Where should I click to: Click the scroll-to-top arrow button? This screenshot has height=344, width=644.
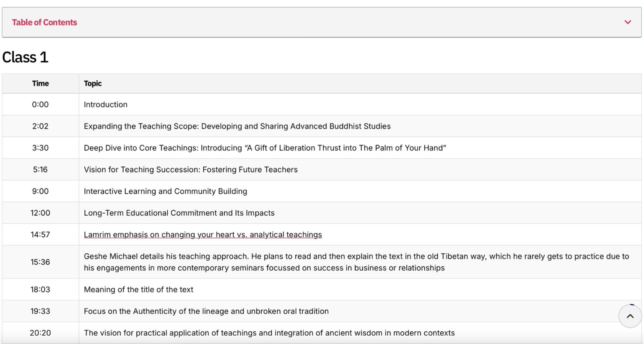(x=630, y=316)
